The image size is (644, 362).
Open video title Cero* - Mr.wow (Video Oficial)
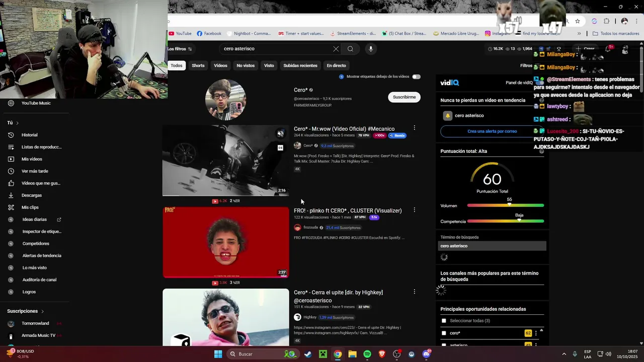(344, 129)
